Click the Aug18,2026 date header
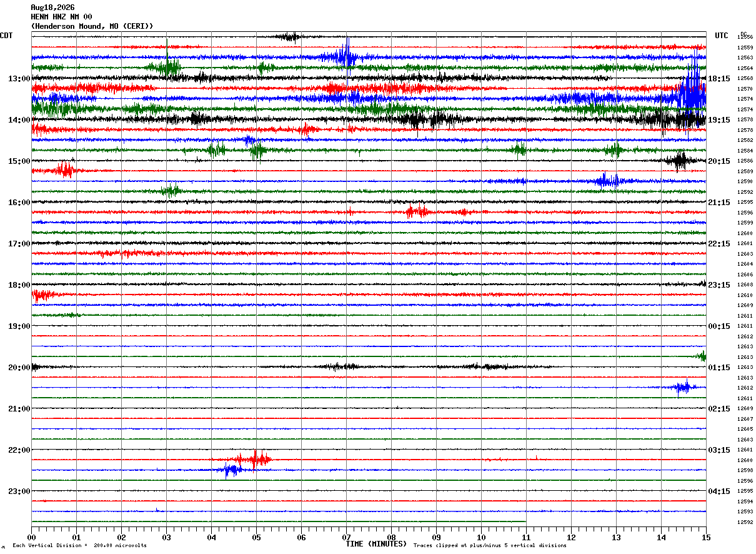The width and height of the screenshot is (756, 554). click(x=52, y=8)
